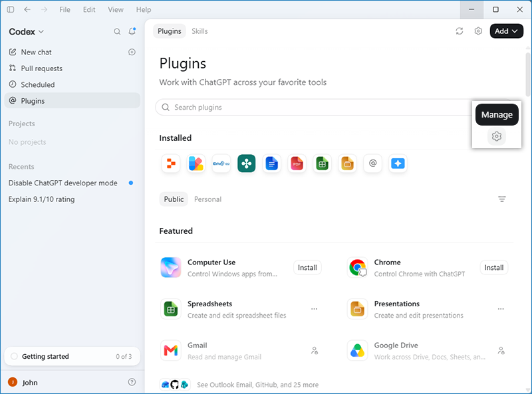Click the Presentations plugin entry
Image resolution: width=532 pixels, height=394 pixels.
(x=428, y=309)
